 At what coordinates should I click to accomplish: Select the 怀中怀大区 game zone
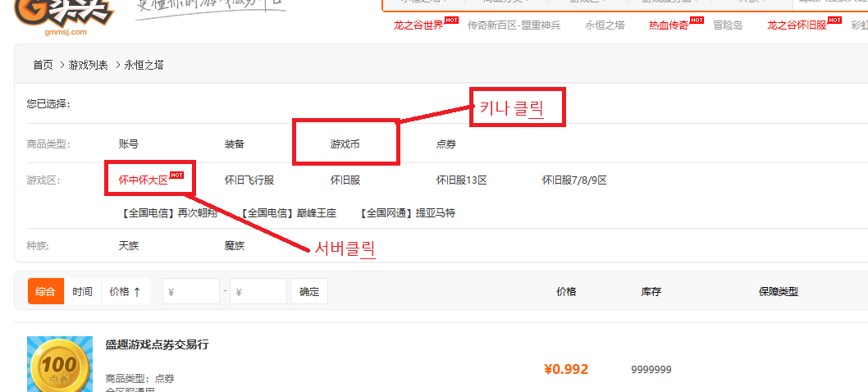tap(143, 180)
